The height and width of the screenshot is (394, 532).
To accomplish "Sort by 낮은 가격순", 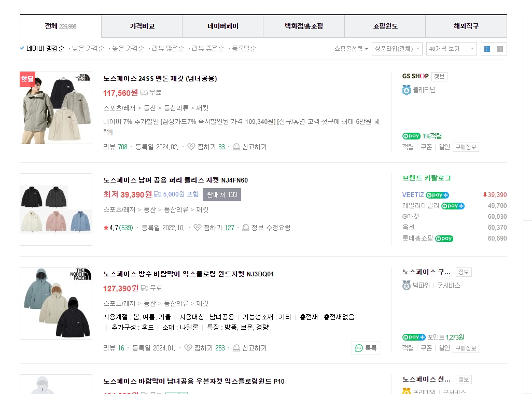I will (88, 49).
